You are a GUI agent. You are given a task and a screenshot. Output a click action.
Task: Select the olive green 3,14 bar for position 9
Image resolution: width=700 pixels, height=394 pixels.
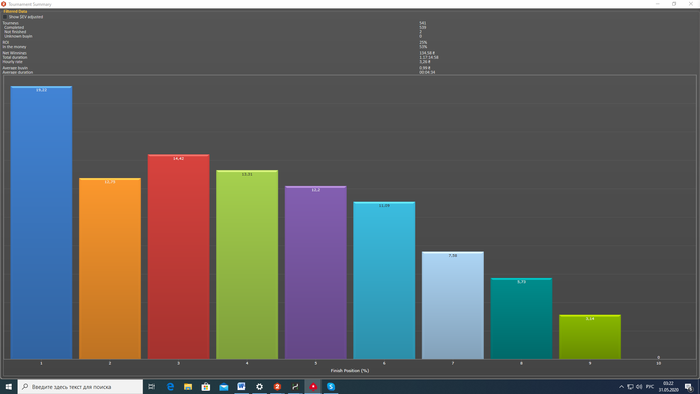[590, 337]
